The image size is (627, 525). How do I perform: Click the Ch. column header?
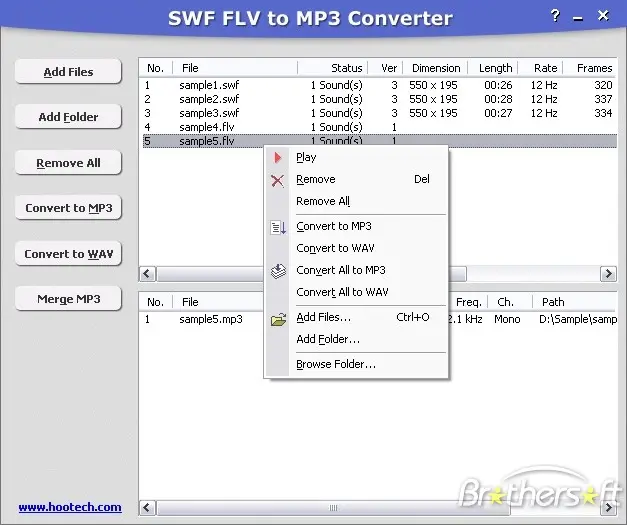pyautogui.click(x=511, y=302)
